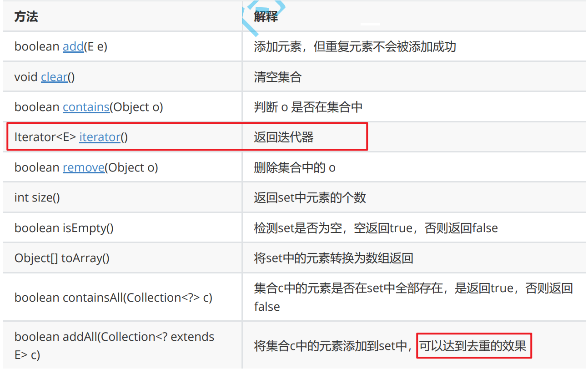Click the 返回set中元素的个数 description
Screen dimensions: 588x369
click(310, 197)
